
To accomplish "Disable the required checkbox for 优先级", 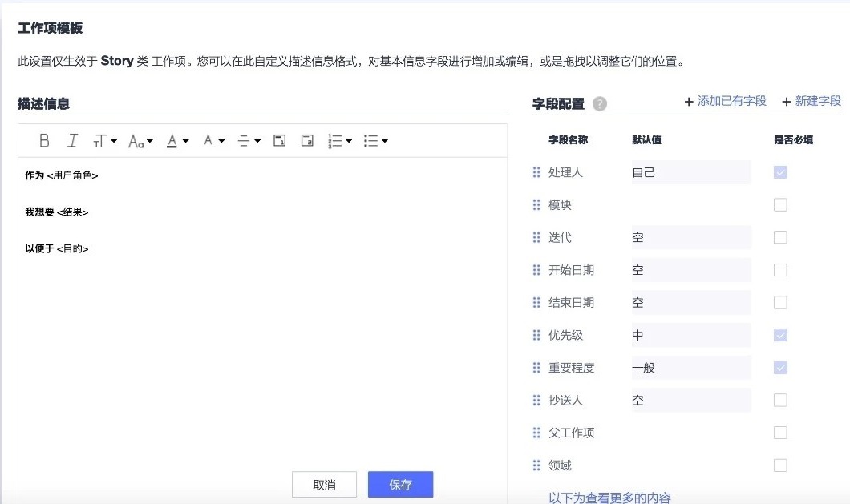I will [x=779, y=335].
